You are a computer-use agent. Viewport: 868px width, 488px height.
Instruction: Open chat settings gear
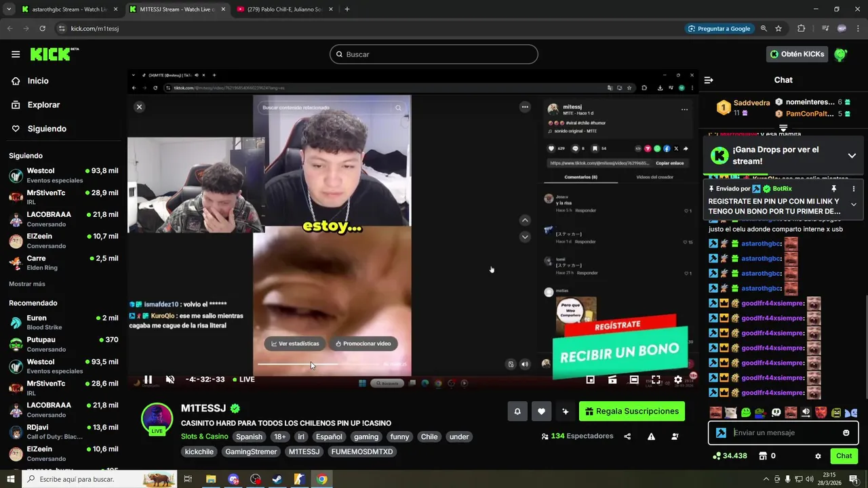click(x=818, y=456)
